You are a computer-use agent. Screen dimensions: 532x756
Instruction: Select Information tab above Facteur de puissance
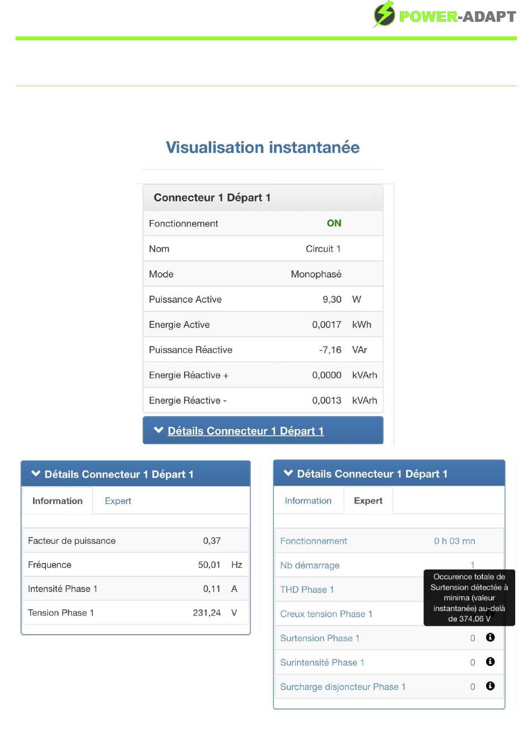coord(57,501)
